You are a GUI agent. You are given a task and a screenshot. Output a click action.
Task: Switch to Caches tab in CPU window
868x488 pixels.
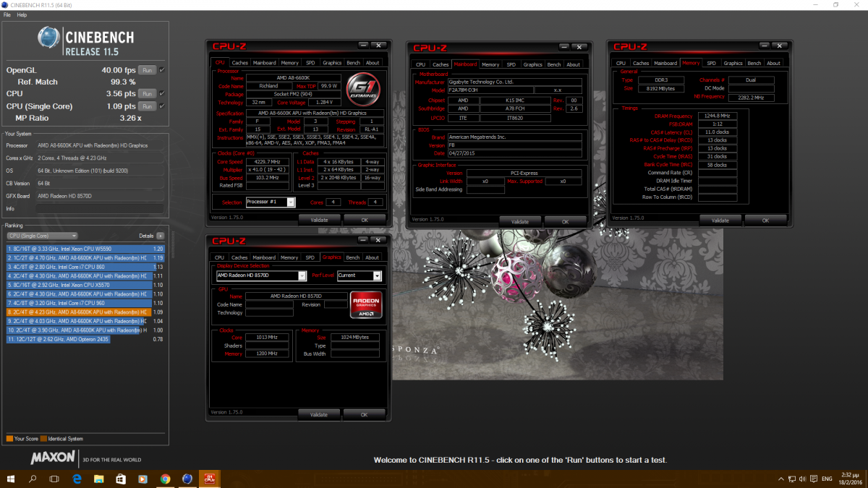click(239, 63)
